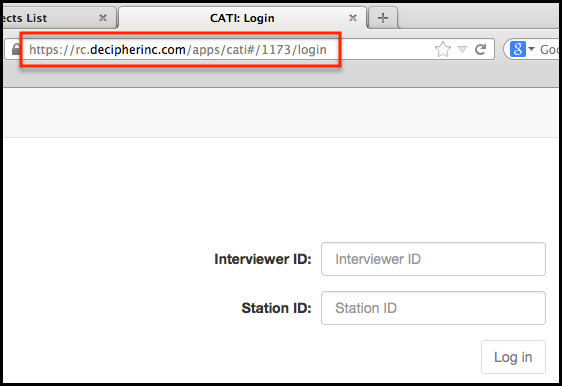Switch to the Projects List tab
The image size is (562, 386).
[x=59, y=18]
